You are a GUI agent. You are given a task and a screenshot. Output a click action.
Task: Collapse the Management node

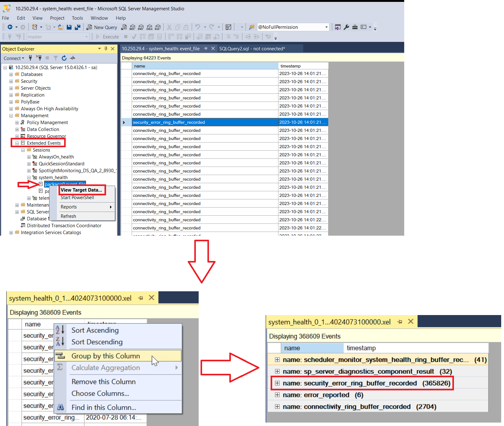[x=11, y=116]
